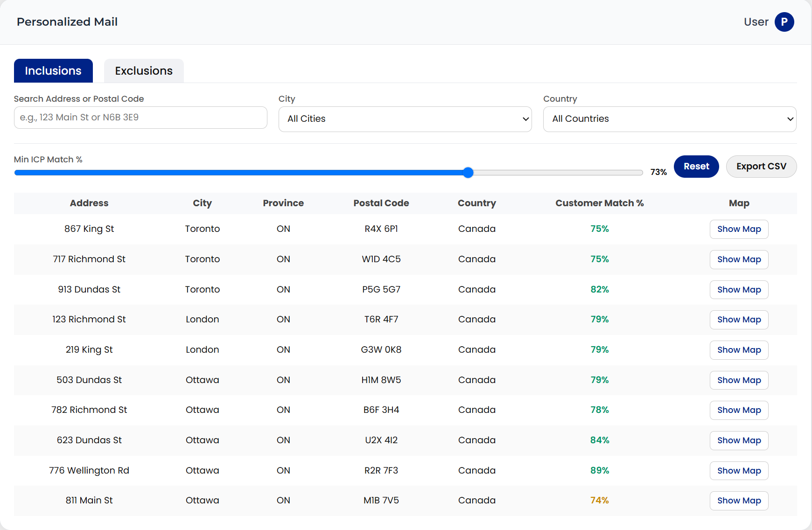The image size is (812, 530).
Task: Click the Min ICP Match slider handle
Action: coord(468,173)
